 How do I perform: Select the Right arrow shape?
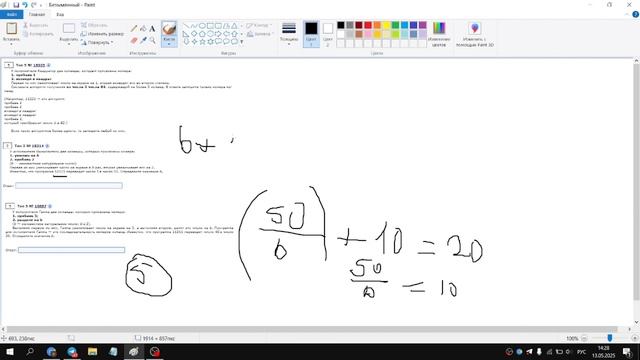[218, 34]
